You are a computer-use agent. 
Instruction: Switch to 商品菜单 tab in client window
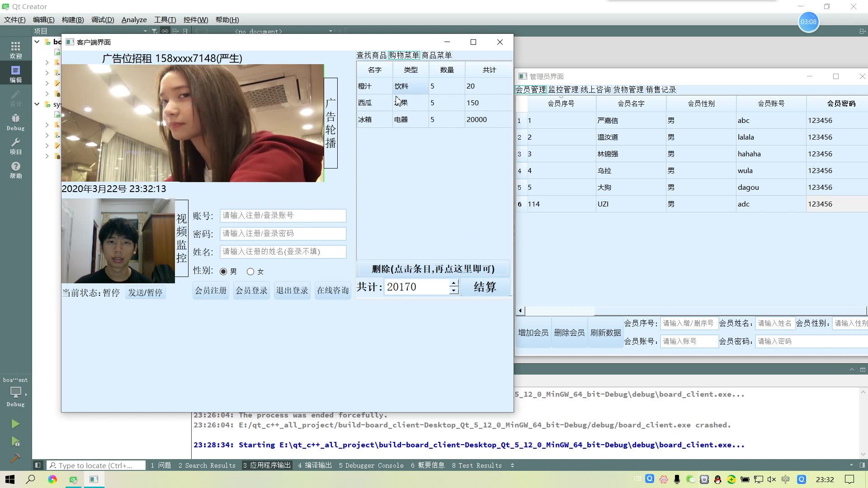point(437,55)
